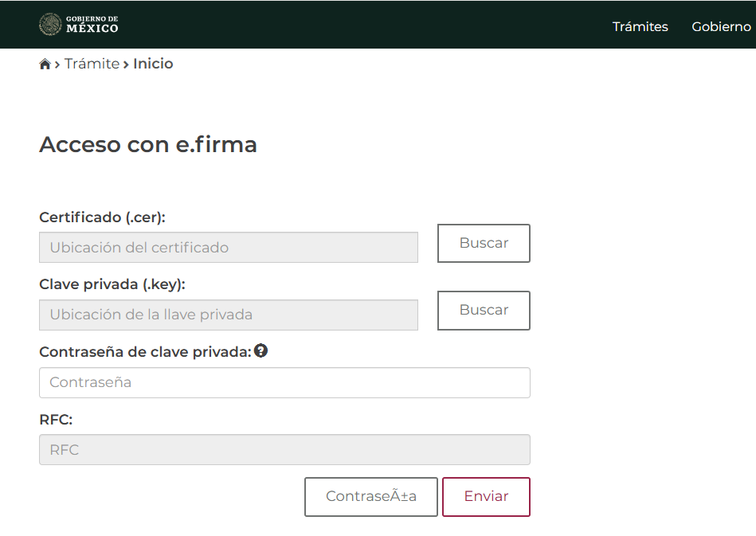756x536 pixels.
Task: Click the Contraseña de clave privada label
Action: (x=145, y=352)
